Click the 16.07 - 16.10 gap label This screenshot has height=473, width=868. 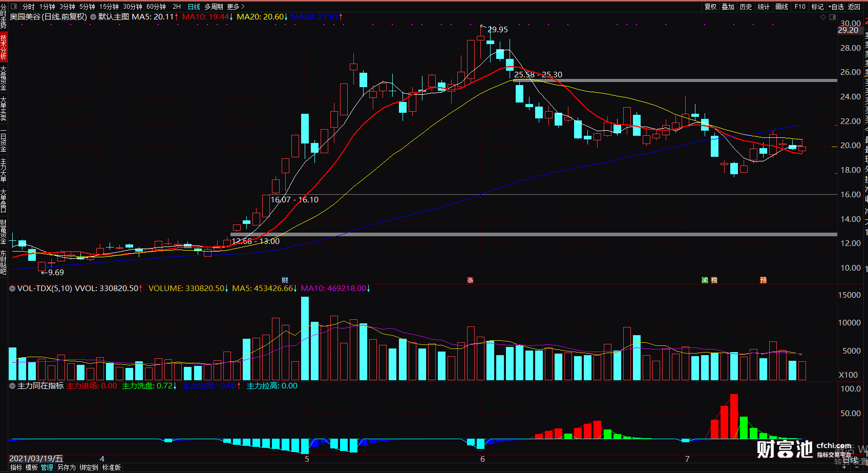coord(294,200)
